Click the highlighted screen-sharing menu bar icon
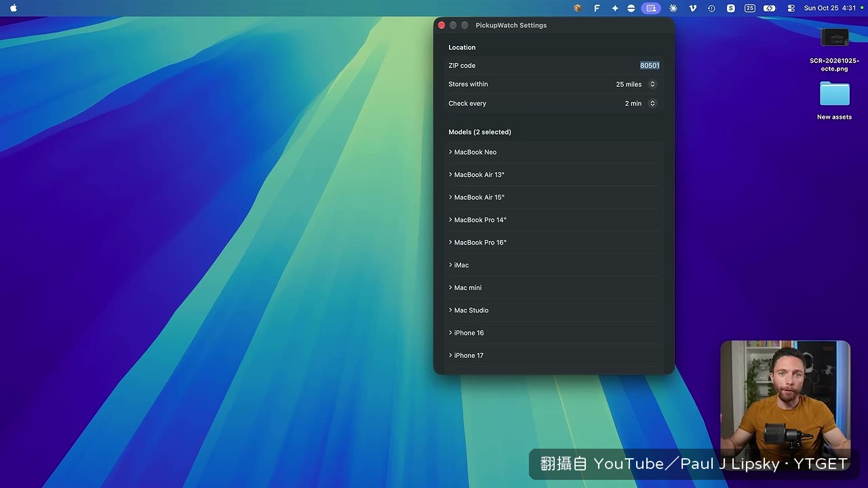Viewport: 868px width, 488px height. (651, 8)
